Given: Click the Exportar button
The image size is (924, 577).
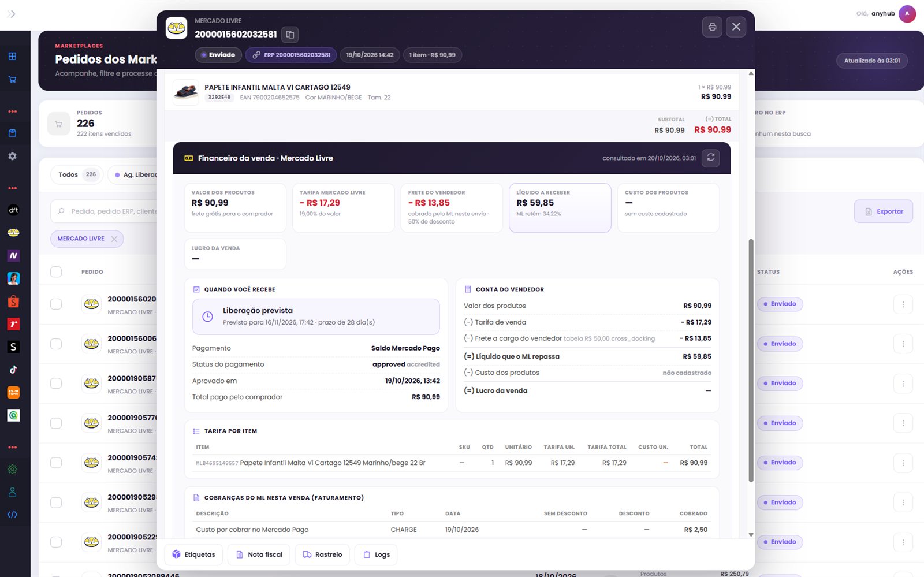Looking at the screenshot, I should click(x=883, y=211).
